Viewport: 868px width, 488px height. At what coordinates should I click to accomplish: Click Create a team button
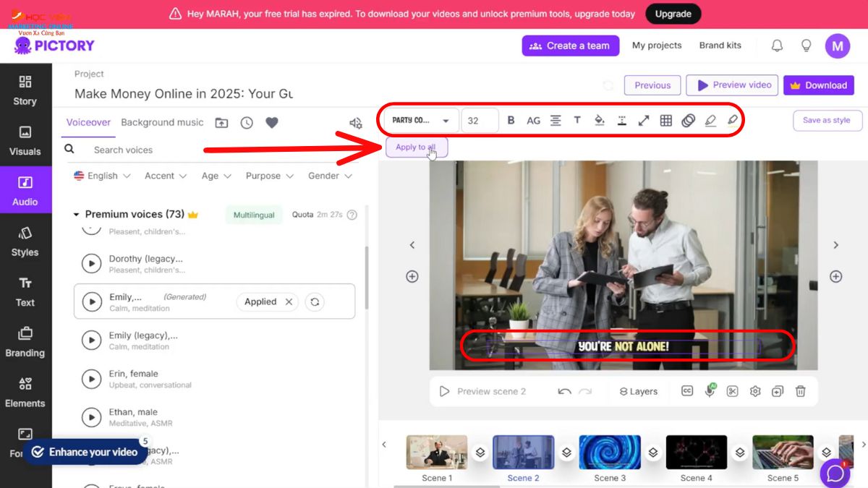(x=571, y=46)
